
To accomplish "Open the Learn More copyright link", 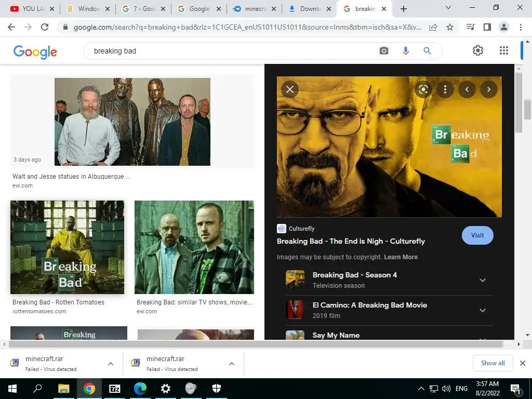I will 401,257.
